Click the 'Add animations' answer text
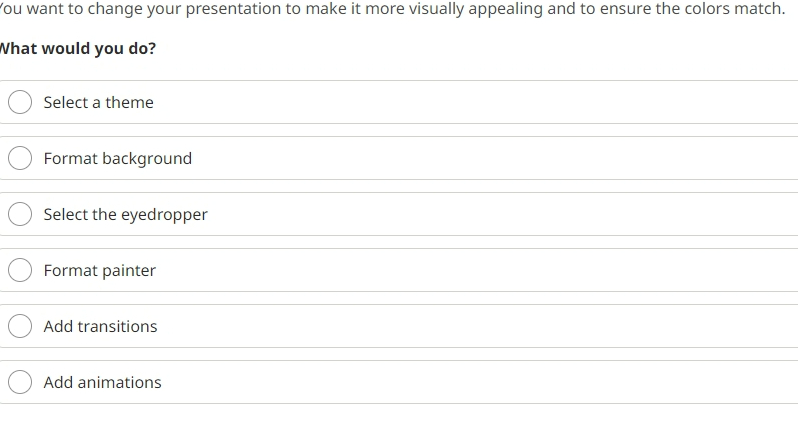This screenshot has height=423, width=798. click(x=102, y=382)
